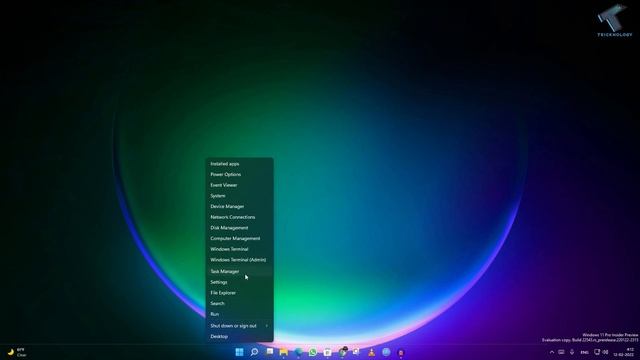Show hidden system tray icons

(552, 352)
